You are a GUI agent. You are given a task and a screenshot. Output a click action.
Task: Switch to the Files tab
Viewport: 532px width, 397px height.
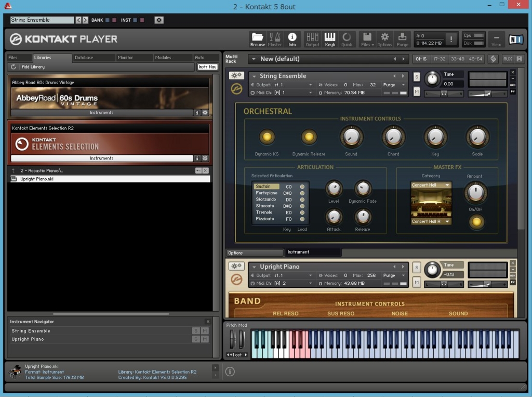click(x=19, y=58)
